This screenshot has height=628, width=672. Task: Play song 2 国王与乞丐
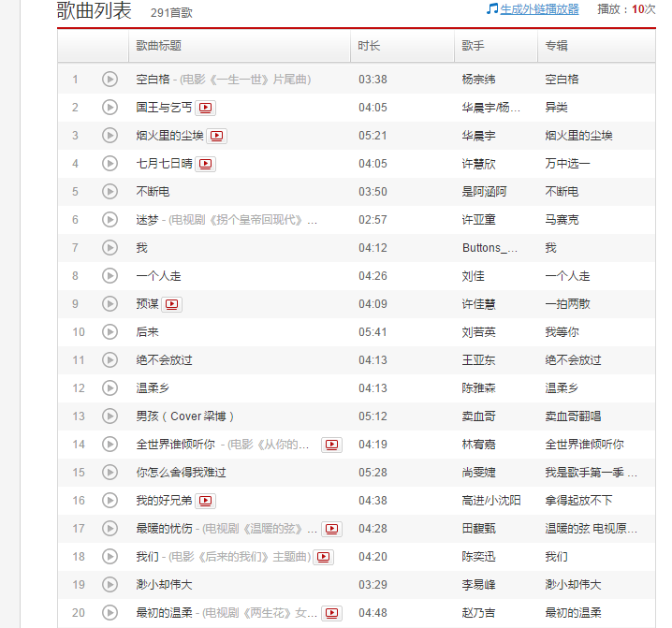pos(110,108)
